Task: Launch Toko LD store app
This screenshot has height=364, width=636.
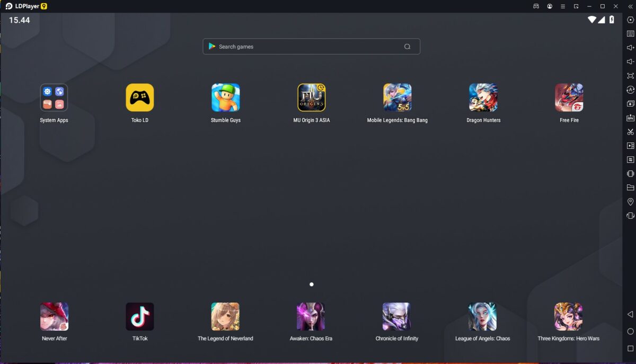Action: coord(140,97)
